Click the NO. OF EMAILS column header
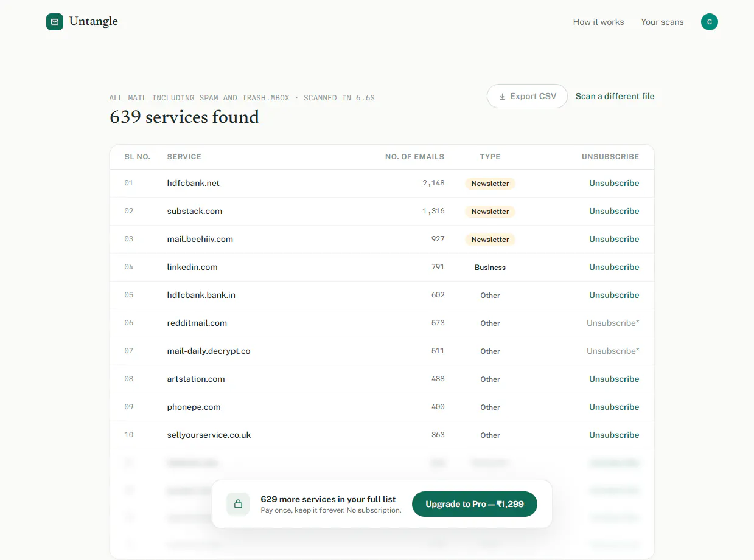This screenshot has width=754, height=560. [414, 157]
